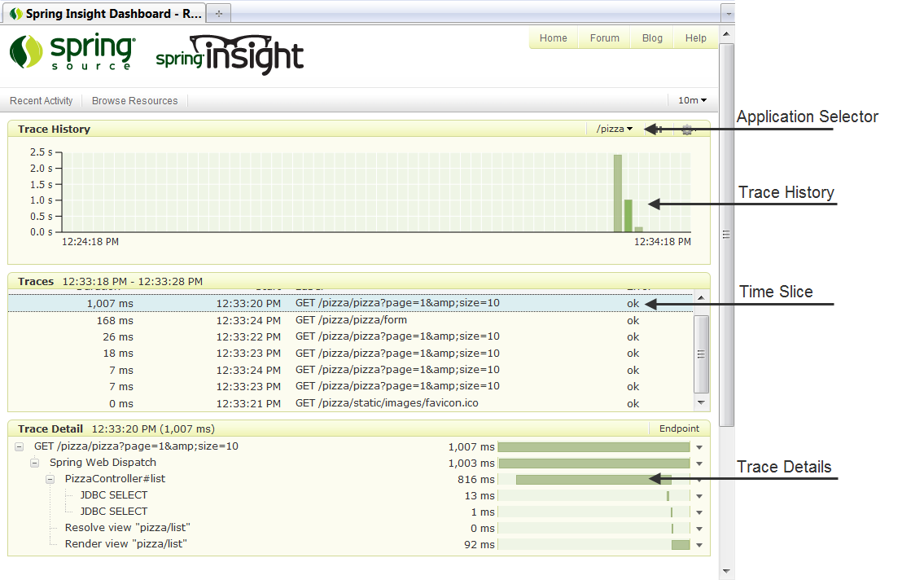Open the /pizza application selector dropdown
This screenshot has width=924, height=580.
(x=615, y=129)
